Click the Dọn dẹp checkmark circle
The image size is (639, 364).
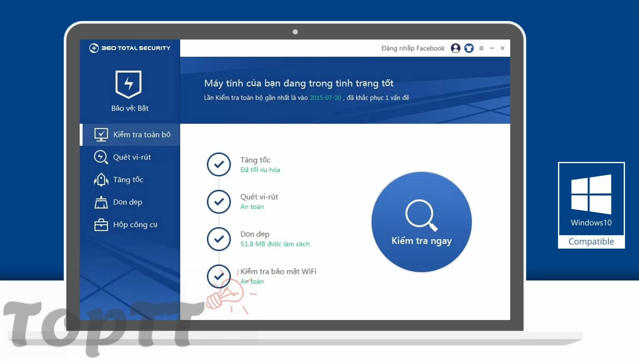click(x=219, y=239)
